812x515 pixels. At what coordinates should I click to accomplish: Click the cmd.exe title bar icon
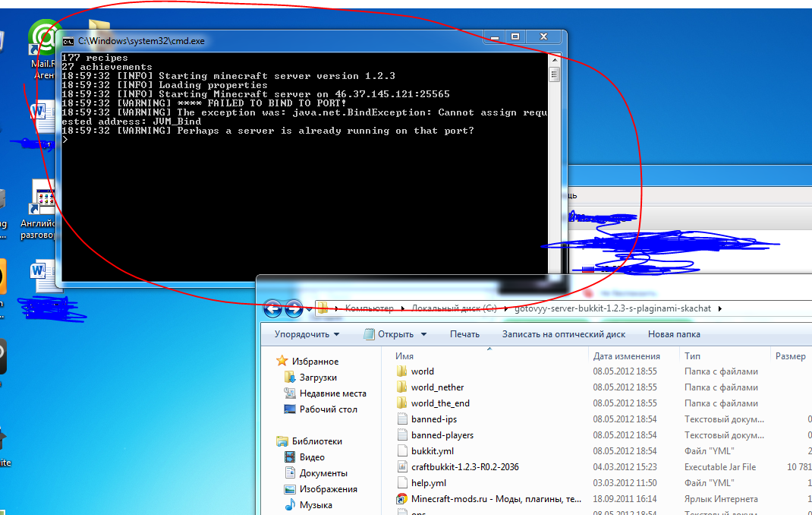[x=68, y=42]
